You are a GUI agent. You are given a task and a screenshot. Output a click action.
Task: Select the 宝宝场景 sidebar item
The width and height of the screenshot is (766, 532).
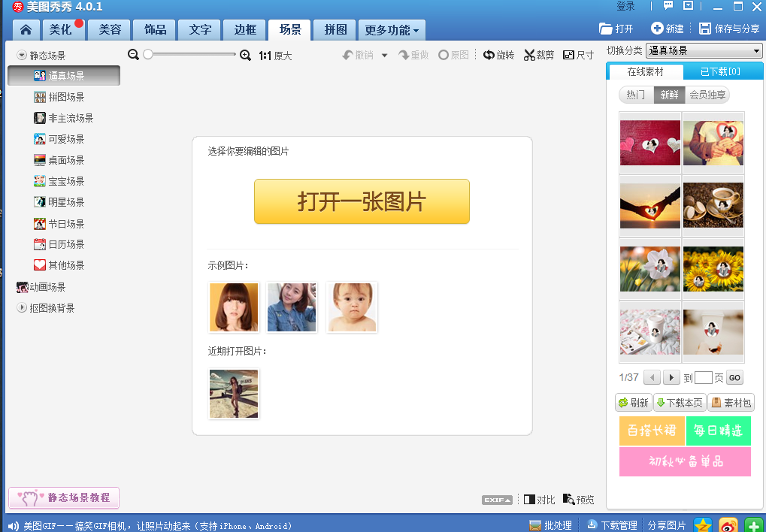(59, 181)
